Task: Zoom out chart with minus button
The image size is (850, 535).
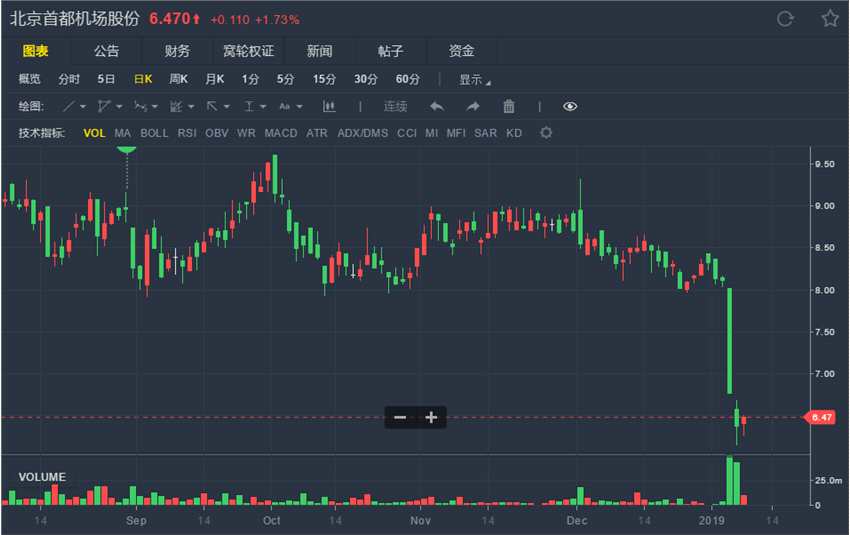Action: tap(400, 417)
